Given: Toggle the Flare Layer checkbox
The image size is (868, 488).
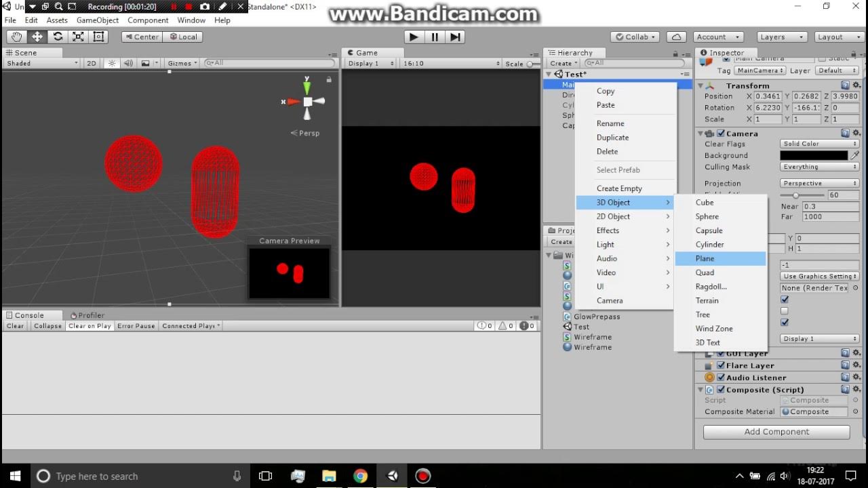Looking at the screenshot, I should click(x=721, y=365).
